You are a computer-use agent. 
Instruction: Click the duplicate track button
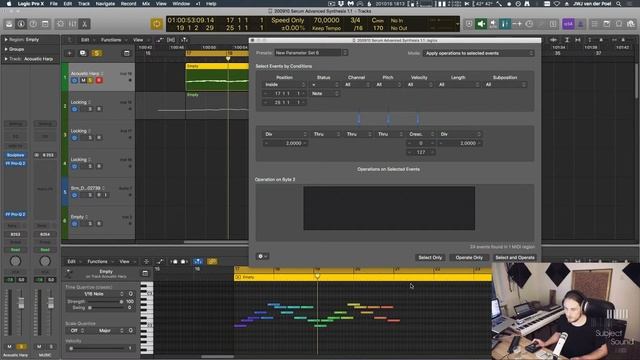point(83,53)
